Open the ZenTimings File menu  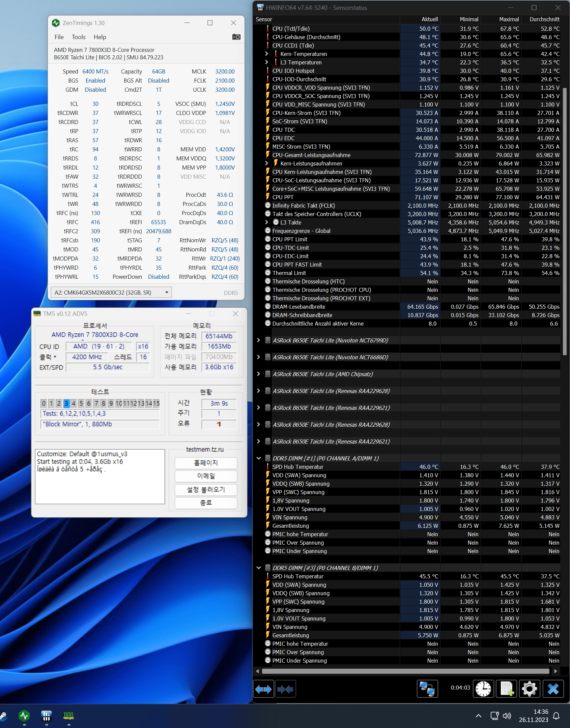(59, 37)
